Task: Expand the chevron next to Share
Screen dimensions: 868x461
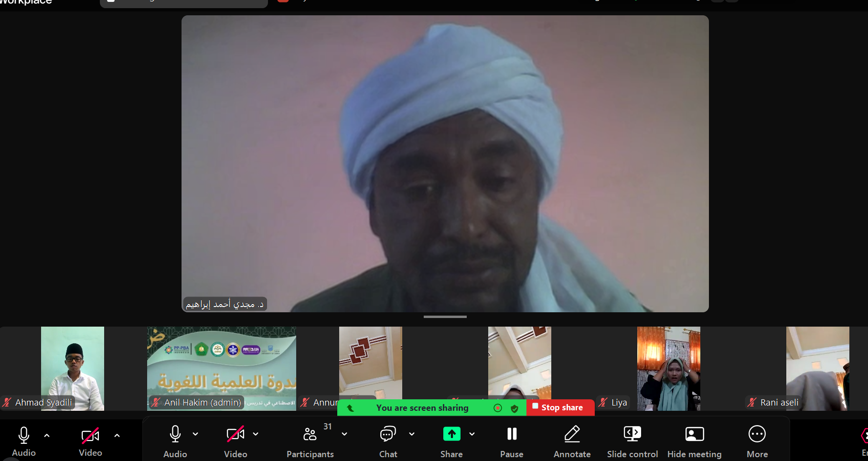Action: [472, 434]
